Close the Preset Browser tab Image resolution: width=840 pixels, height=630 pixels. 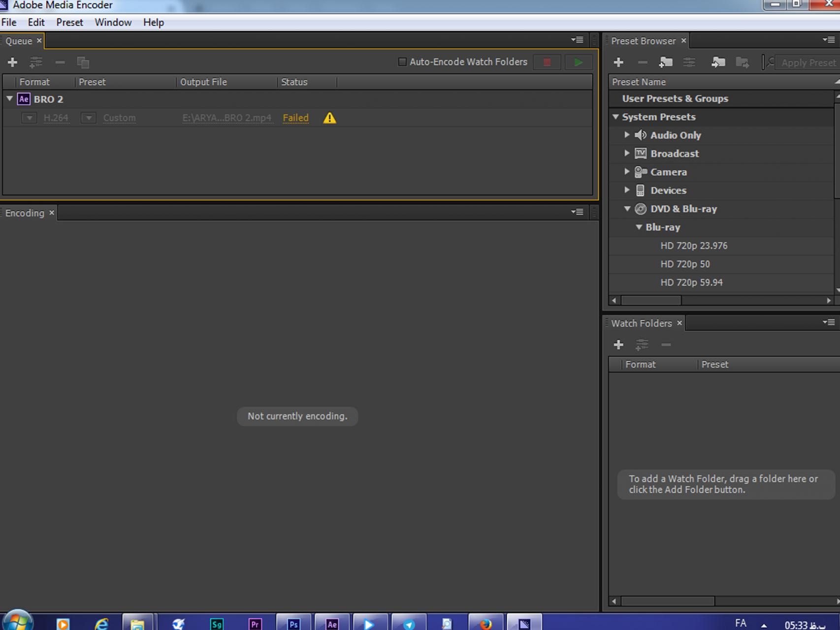point(683,40)
